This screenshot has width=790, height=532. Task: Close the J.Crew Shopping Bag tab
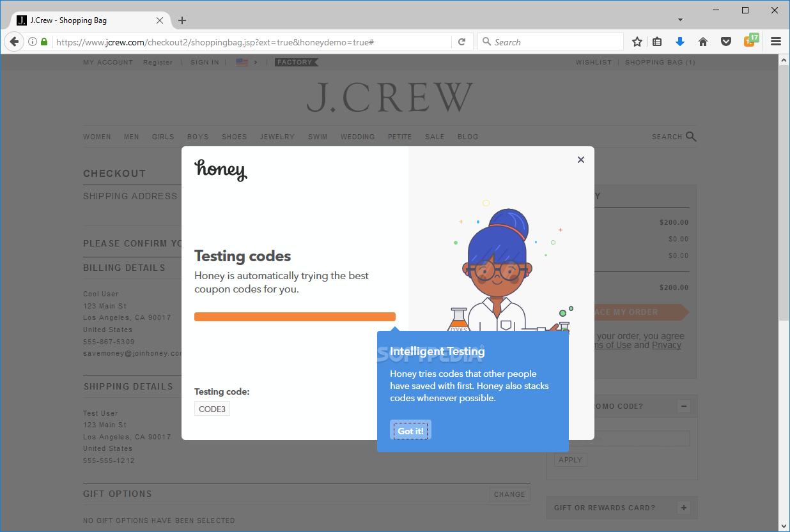pyautogui.click(x=160, y=20)
